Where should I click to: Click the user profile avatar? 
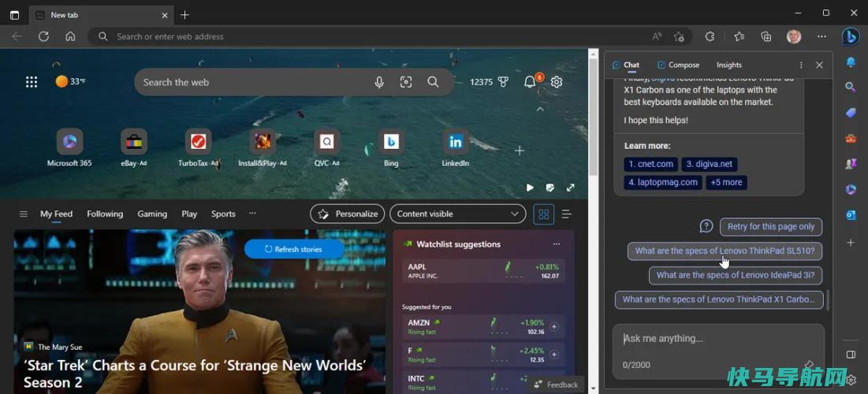tap(794, 36)
